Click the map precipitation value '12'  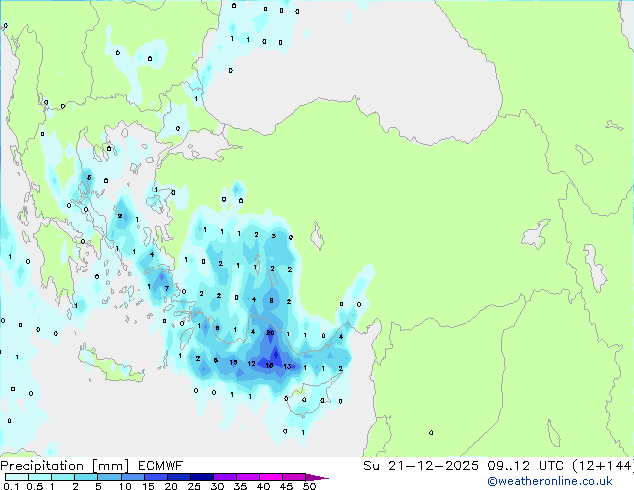(251, 363)
